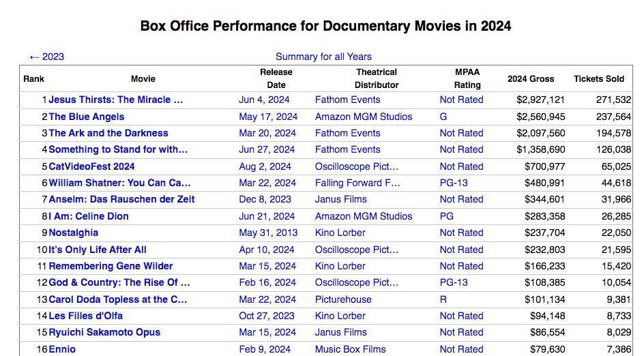Go to previous year 2023 link
This screenshot has height=356, width=644.
(46, 57)
